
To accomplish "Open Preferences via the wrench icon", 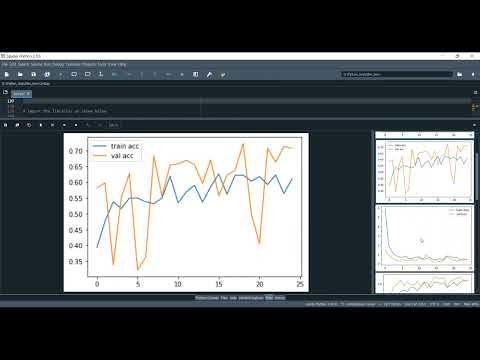I will click(209, 74).
